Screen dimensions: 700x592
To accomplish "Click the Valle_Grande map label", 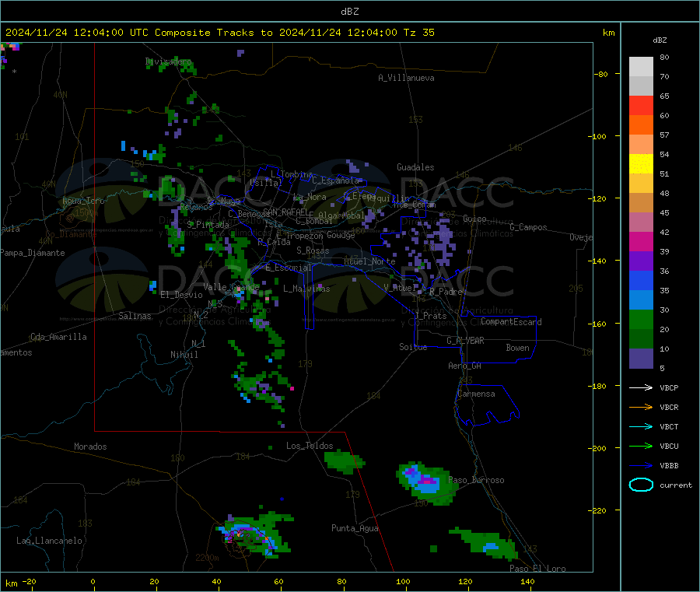I will [x=231, y=286].
